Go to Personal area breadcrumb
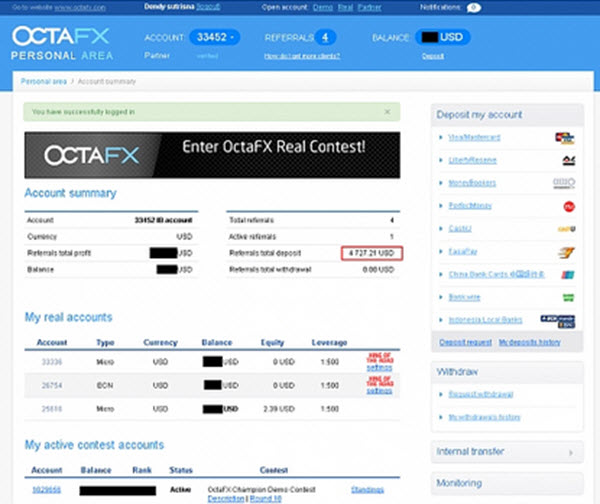The image size is (600, 504). click(x=44, y=81)
